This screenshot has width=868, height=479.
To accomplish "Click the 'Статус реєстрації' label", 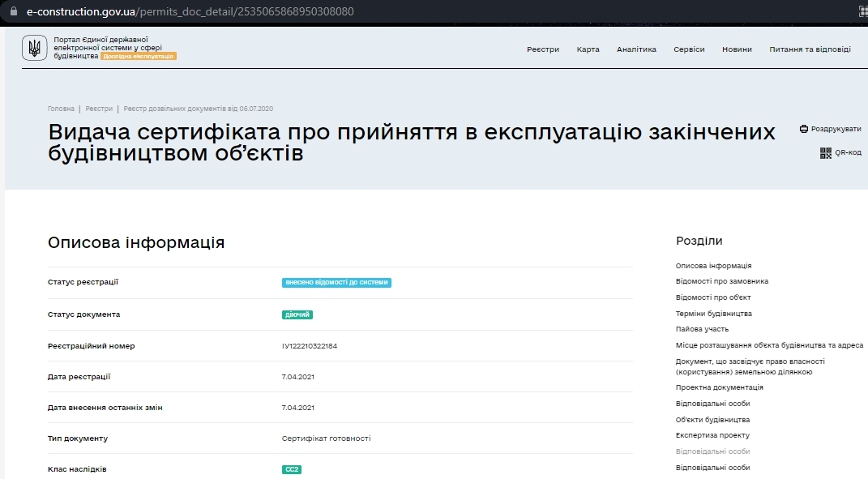I will tap(83, 282).
